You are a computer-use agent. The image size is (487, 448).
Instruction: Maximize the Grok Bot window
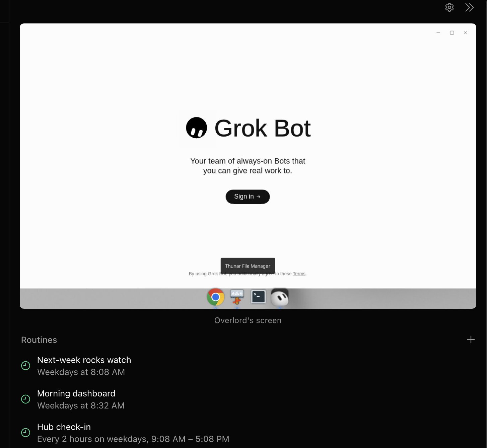click(x=452, y=32)
